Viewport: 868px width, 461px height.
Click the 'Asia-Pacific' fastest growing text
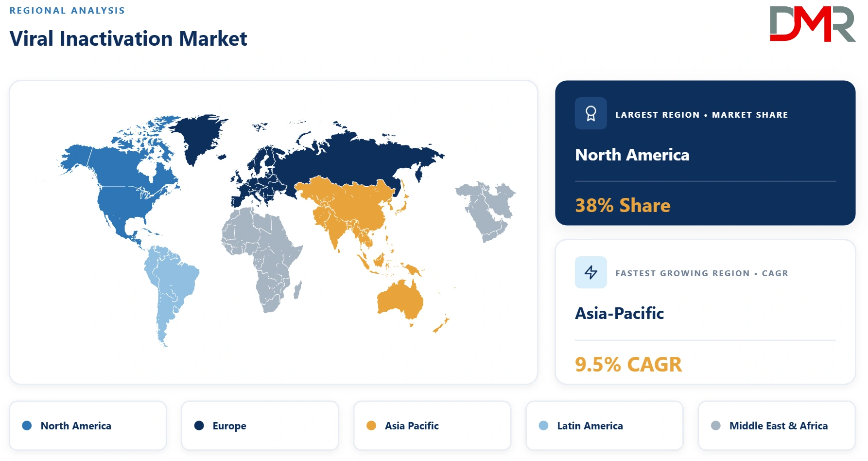[x=620, y=313]
